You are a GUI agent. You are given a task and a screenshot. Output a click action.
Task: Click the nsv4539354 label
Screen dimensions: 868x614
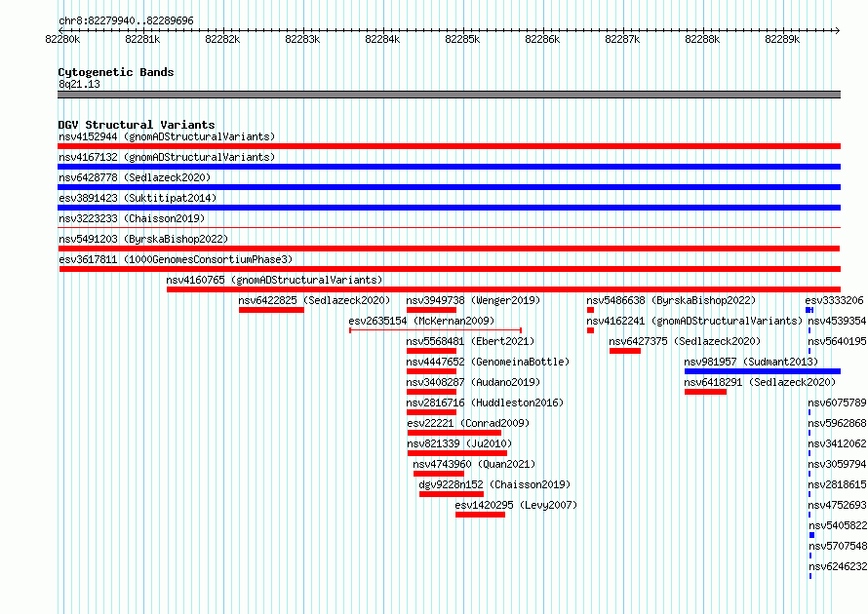837,321
